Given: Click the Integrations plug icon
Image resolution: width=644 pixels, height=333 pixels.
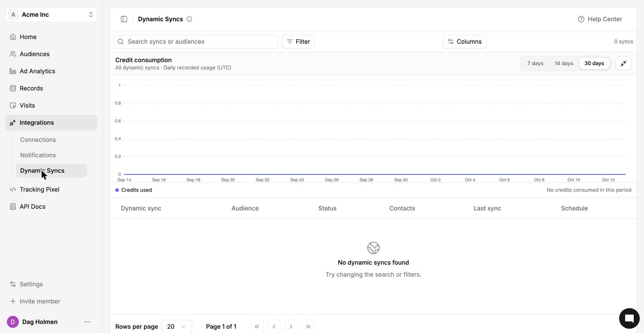Looking at the screenshot, I should (13, 123).
